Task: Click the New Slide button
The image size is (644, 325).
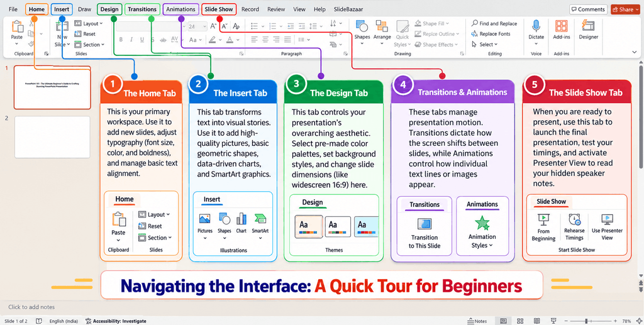Action: [x=62, y=34]
